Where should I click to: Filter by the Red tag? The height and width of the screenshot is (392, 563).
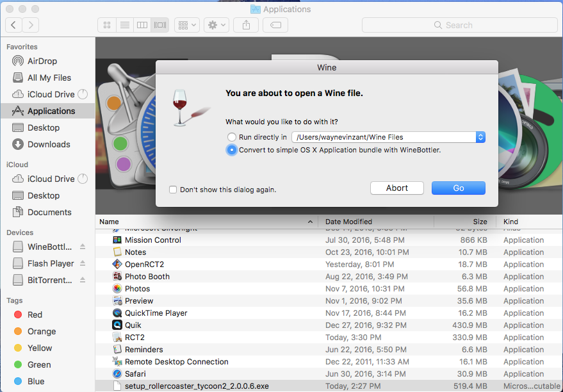tap(47, 315)
